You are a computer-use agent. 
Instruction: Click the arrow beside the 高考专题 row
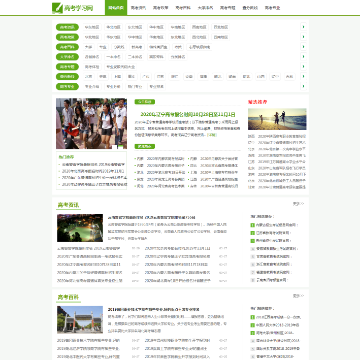(x=304, y=66)
